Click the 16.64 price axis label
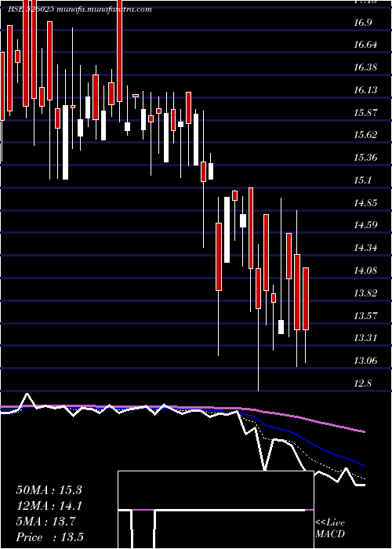The height and width of the screenshot is (549, 392). pyautogui.click(x=366, y=45)
